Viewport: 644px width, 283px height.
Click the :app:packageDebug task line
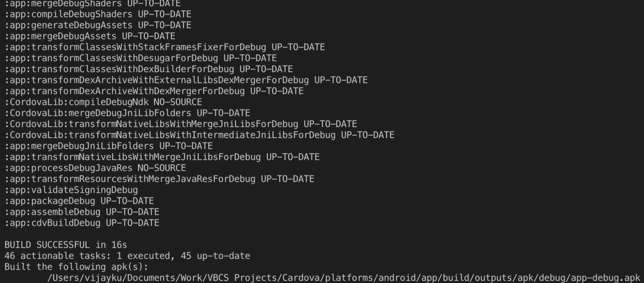pos(79,201)
